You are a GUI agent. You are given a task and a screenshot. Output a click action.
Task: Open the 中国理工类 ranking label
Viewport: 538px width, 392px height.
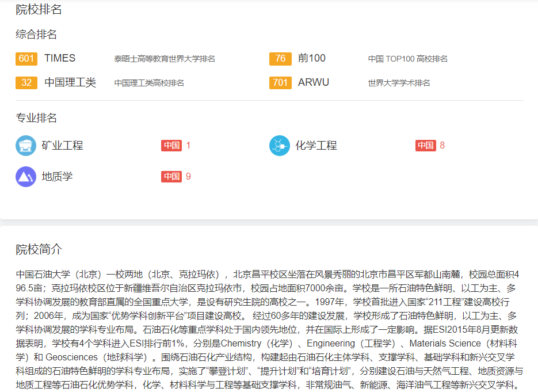click(70, 82)
